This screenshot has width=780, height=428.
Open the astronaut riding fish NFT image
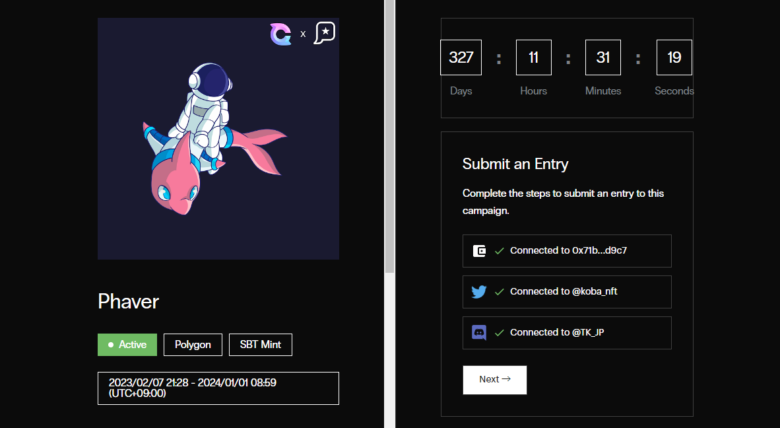pos(218,139)
